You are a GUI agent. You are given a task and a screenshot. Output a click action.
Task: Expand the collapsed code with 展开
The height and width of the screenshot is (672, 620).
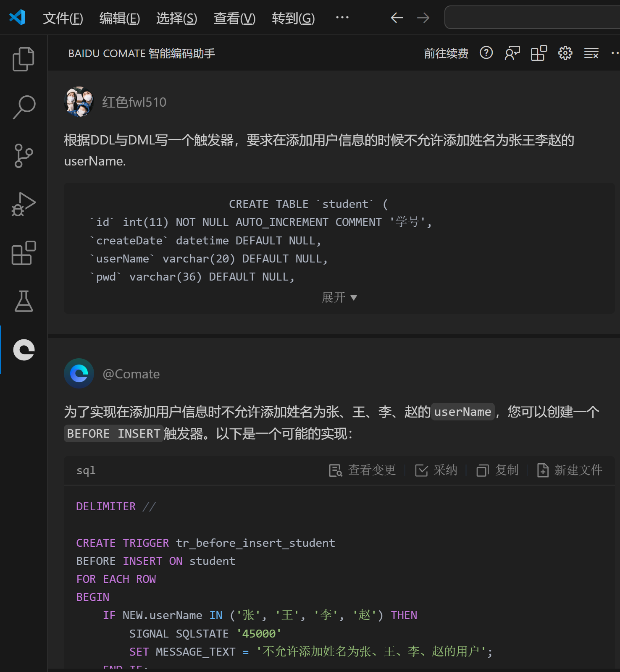click(x=339, y=298)
